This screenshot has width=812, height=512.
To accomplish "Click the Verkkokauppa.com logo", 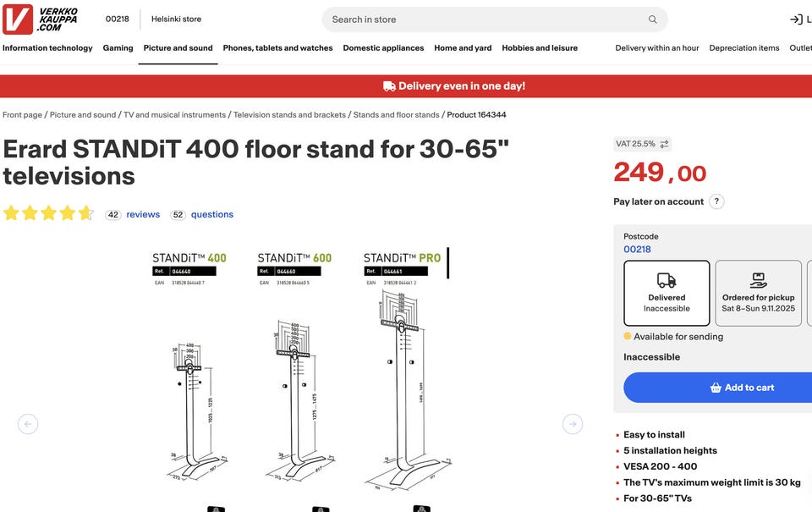I will point(41,19).
